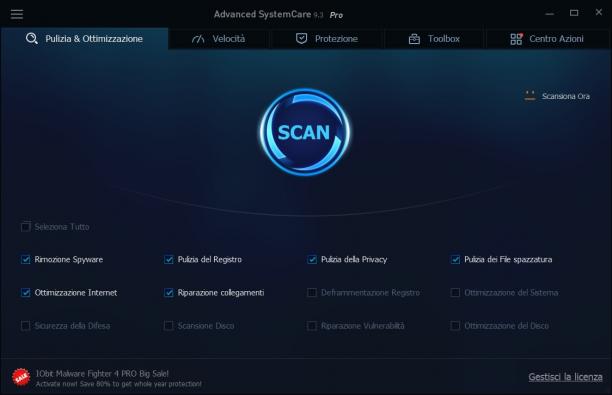The image size is (612, 395).
Task: Start scanning with the big SCAN button
Action: (x=305, y=132)
